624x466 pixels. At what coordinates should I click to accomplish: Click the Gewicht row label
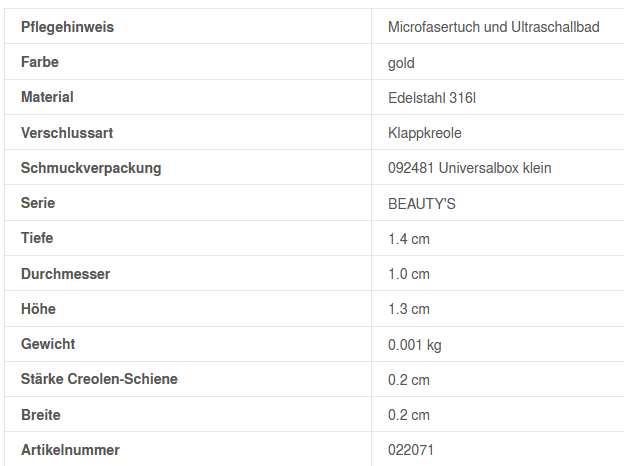pyautogui.click(x=48, y=344)
